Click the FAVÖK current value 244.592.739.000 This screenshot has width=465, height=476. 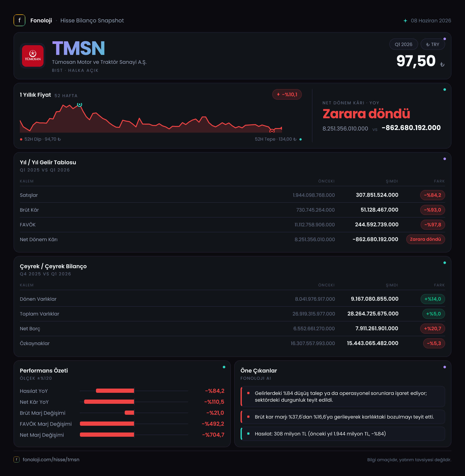point(377,225)
